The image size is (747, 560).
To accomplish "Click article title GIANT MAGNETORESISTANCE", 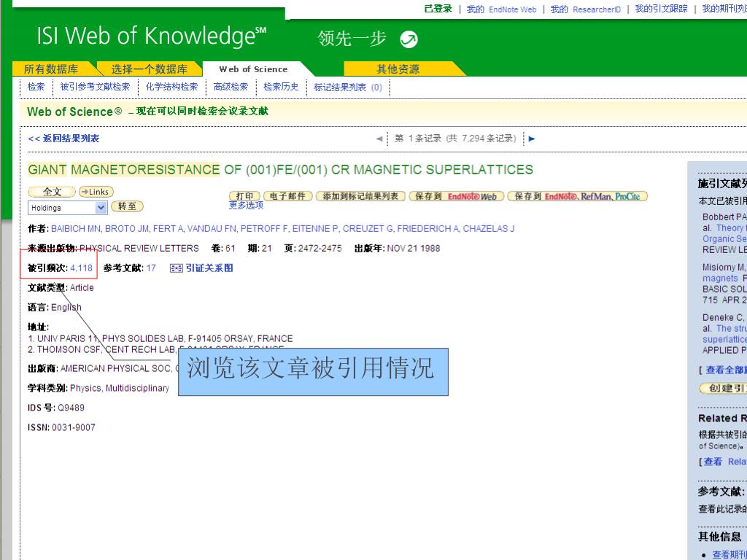I will tap(281, 169).
